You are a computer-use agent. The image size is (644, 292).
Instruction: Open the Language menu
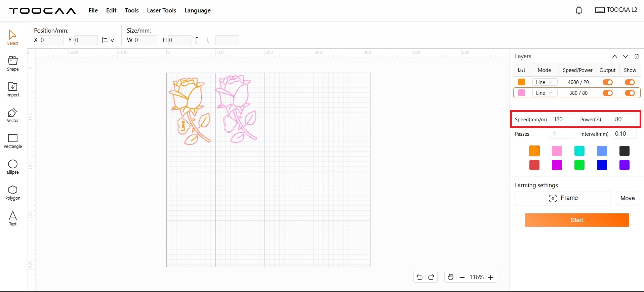pyautogui.click(x=198, y=10)
